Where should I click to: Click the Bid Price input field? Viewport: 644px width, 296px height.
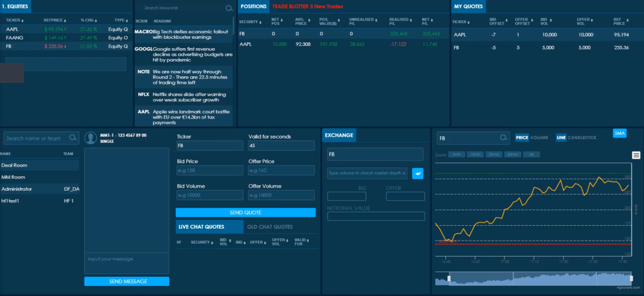tap(210, 170)
